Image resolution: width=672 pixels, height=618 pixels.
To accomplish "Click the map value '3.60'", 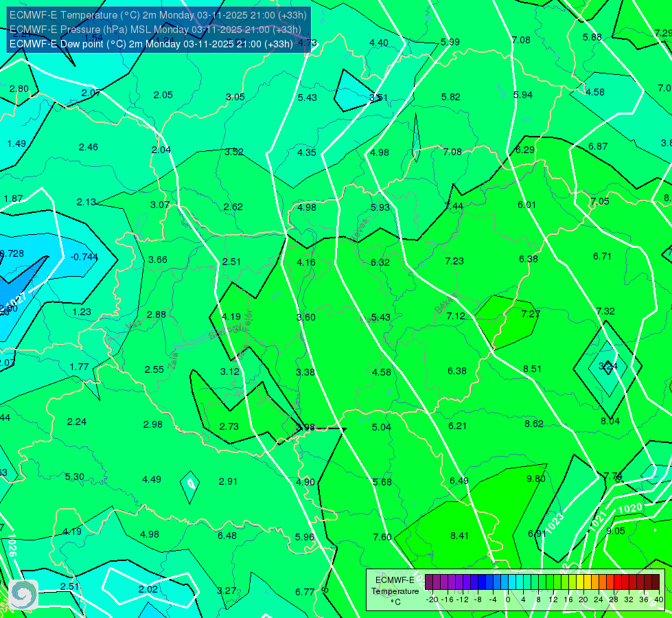I will coord(306,317).
